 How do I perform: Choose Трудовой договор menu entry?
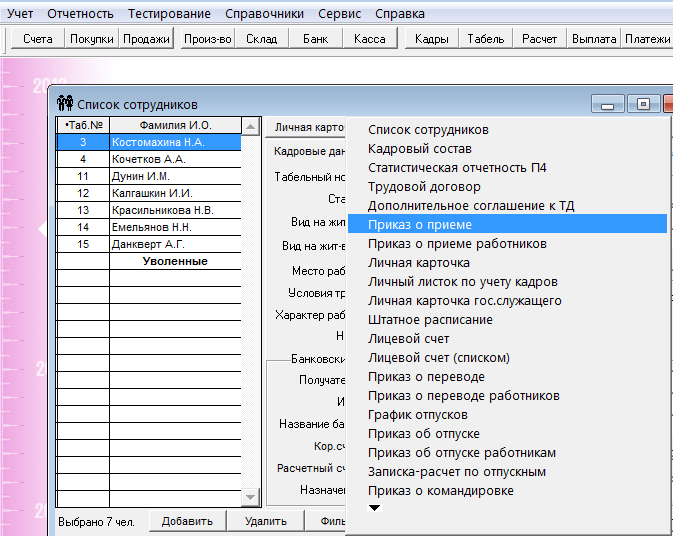click(x=507, y=187)
